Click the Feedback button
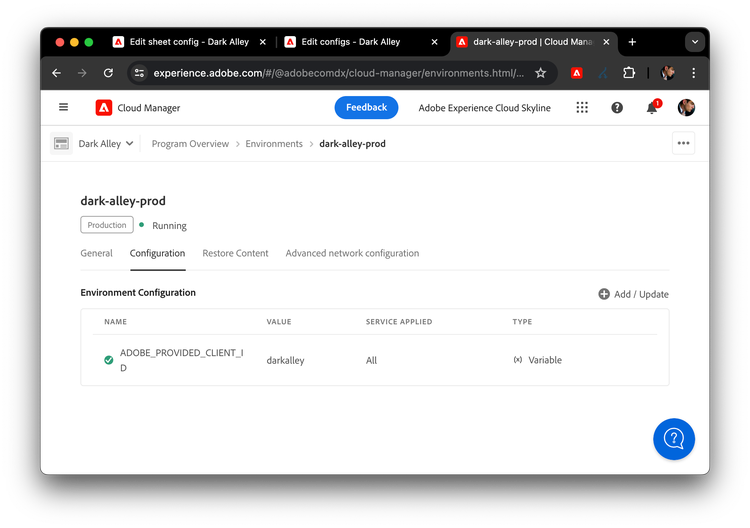The image size is (750, 528). coord(366,108)
